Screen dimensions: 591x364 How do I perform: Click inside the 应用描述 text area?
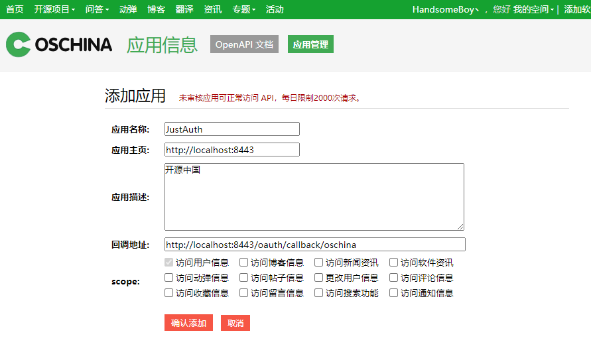coord(314,197)
